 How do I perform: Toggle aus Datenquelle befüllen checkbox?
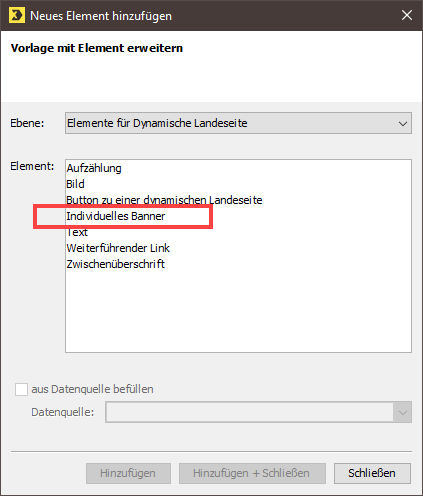pyautogui.click(x=21, y=389)
